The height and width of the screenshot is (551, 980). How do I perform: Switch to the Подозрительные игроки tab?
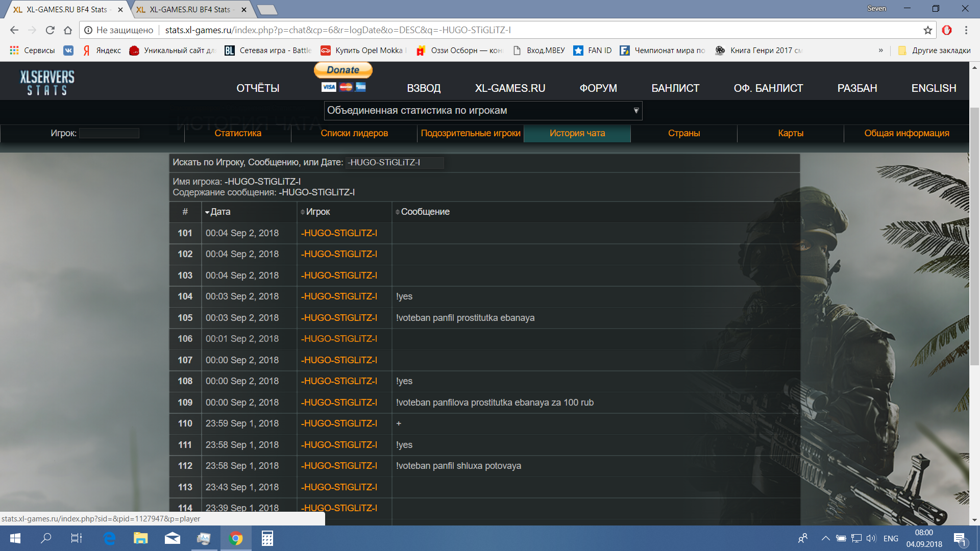(x=470, y=133)
